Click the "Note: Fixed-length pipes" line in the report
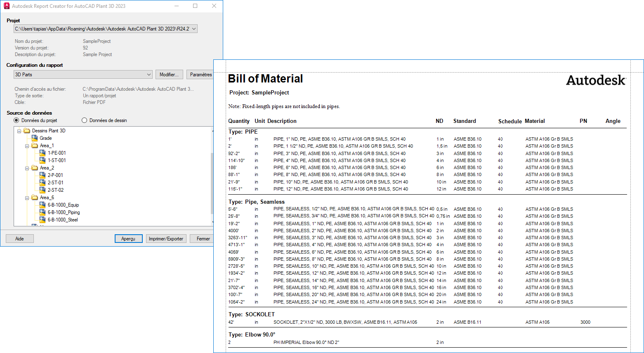Image resolution: width=644 pixels, height=353 pixels. tap(284, 106)
